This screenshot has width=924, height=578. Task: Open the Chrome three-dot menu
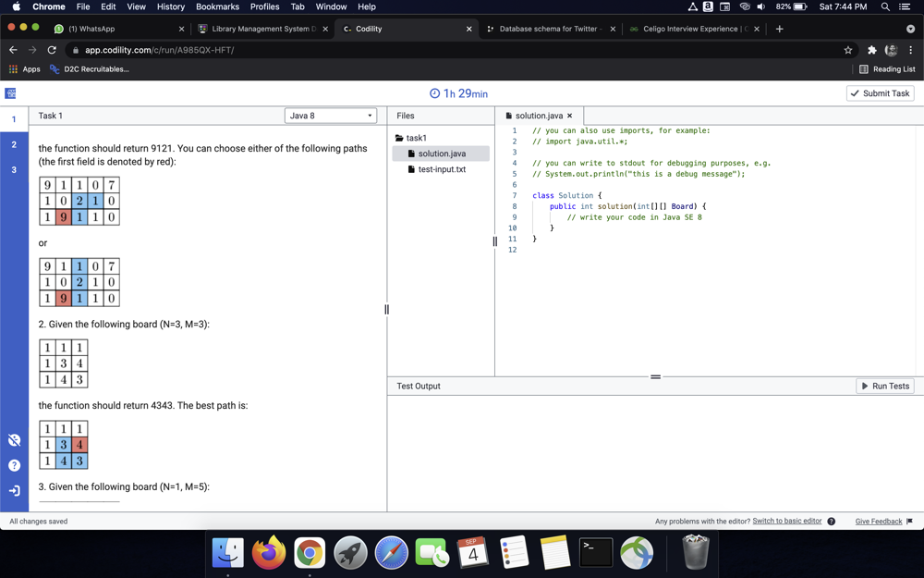click(x=910, y=50)
